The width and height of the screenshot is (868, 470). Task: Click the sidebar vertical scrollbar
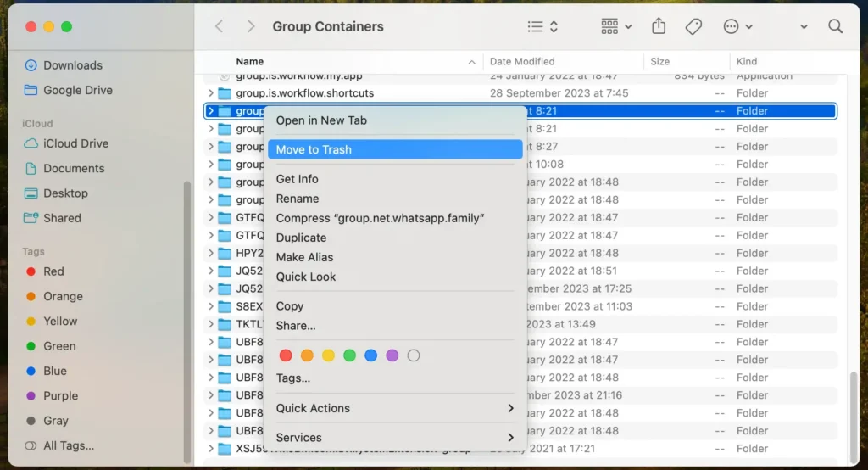click(187, 322)
